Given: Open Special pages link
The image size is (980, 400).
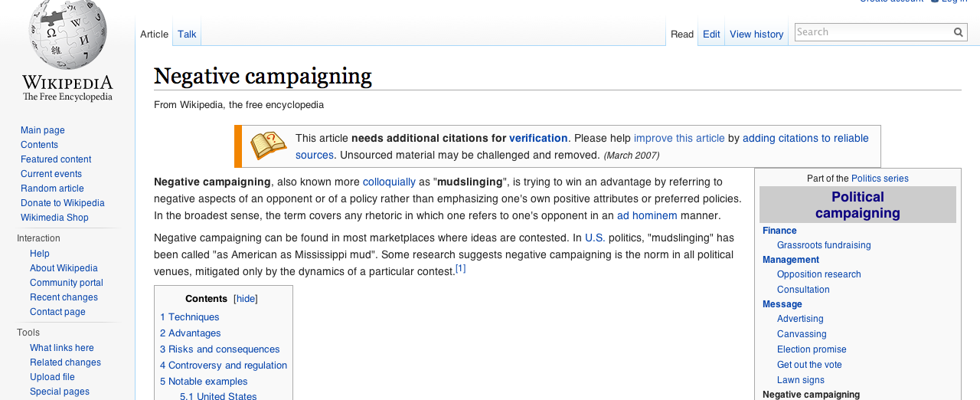Looking at the screenshot, I should [x=60, y=392].
